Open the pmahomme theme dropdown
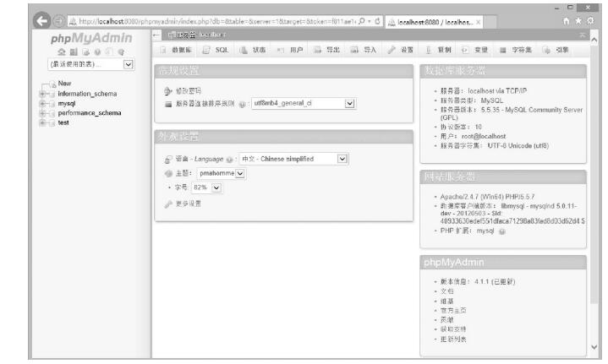Image resolution: width=608 pixels, height=364 pixels. [239, 173]
